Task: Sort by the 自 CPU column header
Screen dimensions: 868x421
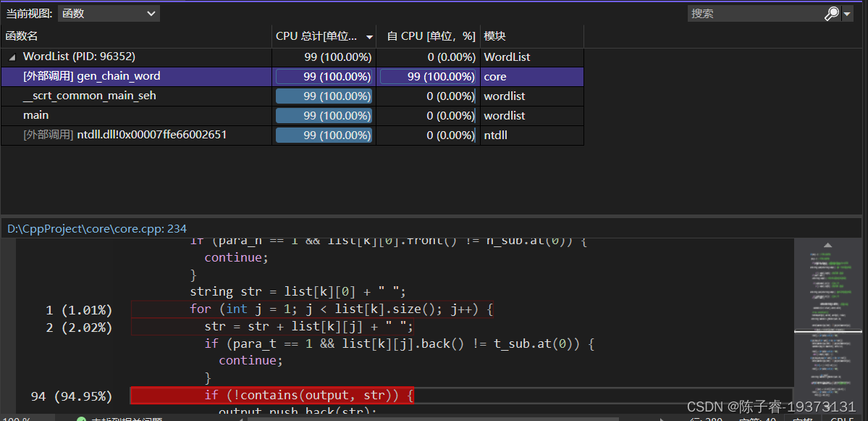Action: coord(428,36)
